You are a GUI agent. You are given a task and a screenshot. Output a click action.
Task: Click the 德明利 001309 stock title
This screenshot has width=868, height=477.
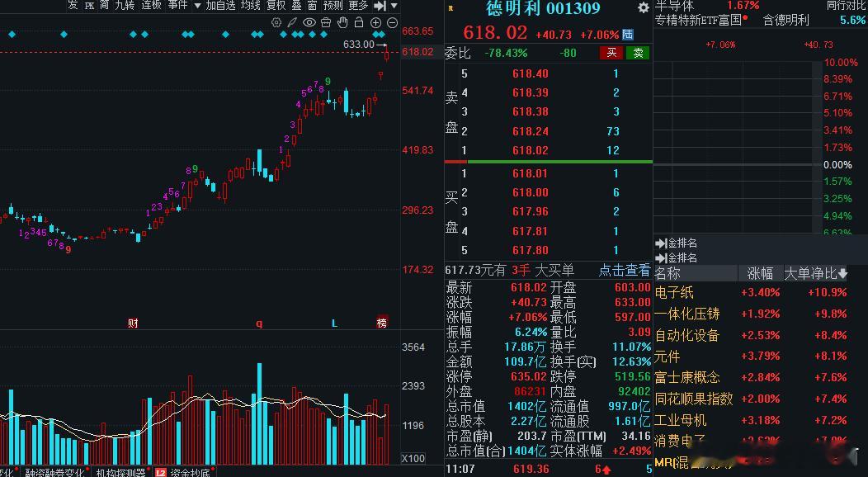tap(543, 7)
